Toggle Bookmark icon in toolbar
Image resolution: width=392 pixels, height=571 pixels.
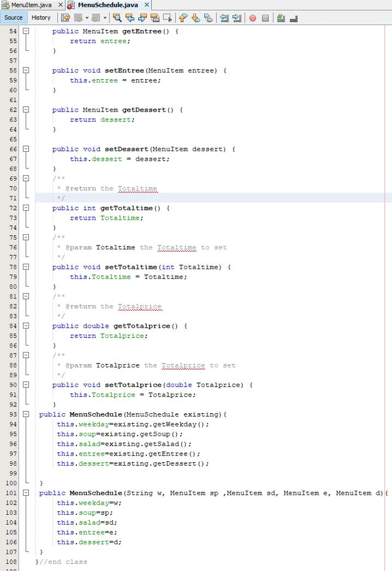pyautogui.click(x=209, y=18)
